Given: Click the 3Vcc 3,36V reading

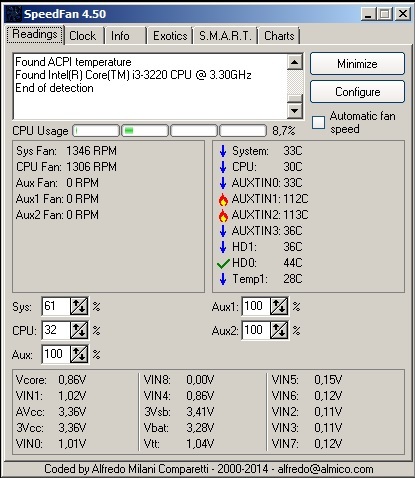Looking at the screenshot, I should click(51, 428).
